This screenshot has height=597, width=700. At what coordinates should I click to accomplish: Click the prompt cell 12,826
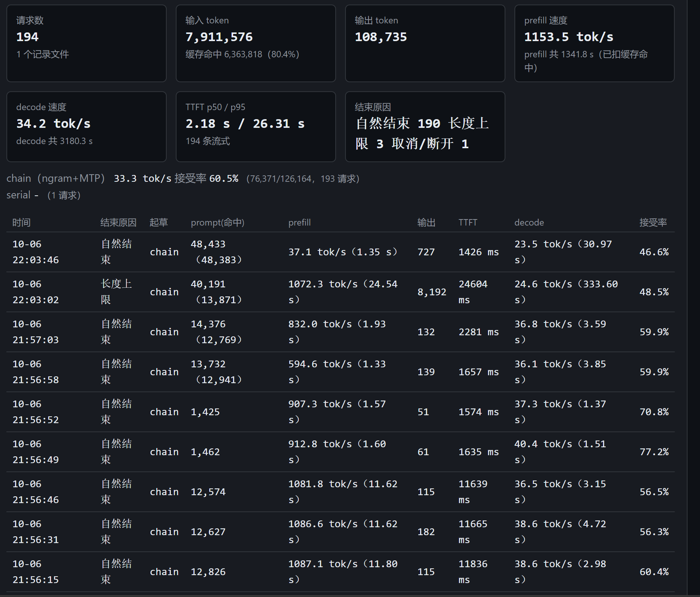coord(208,572)
